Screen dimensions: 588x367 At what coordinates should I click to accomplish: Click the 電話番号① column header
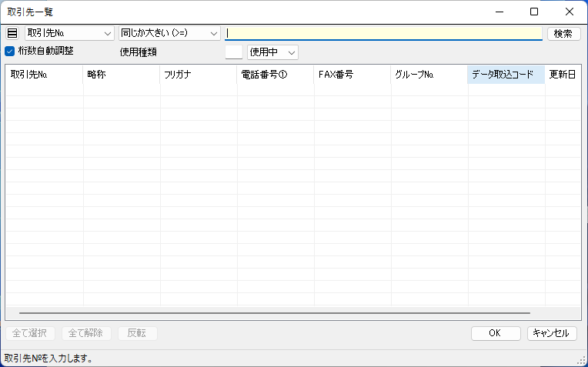pos(275,75)
